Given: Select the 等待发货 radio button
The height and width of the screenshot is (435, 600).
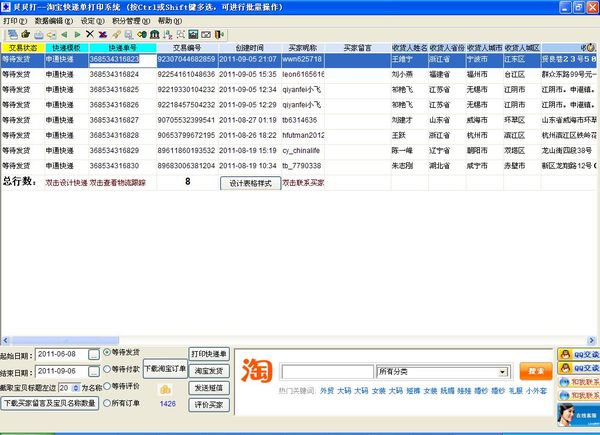Looking at the screenshot, I should point(107,352).
